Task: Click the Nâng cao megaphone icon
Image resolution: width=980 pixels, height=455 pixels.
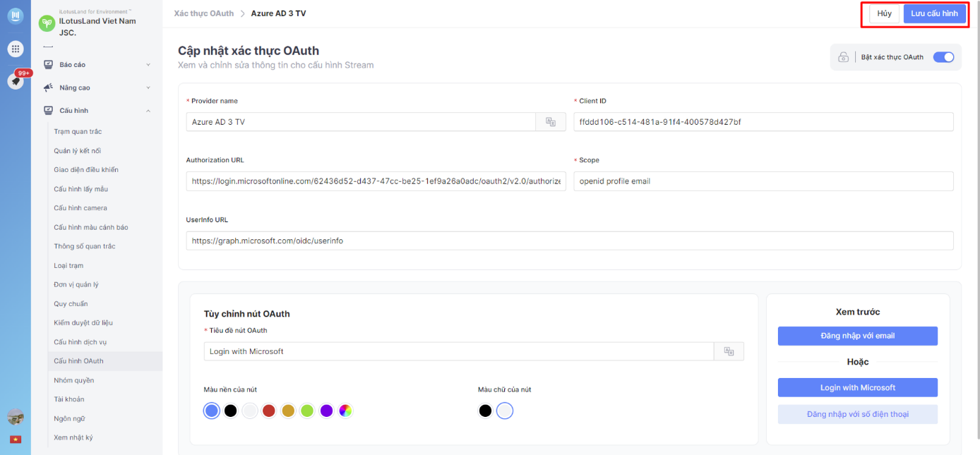Action: pos(48,87)
